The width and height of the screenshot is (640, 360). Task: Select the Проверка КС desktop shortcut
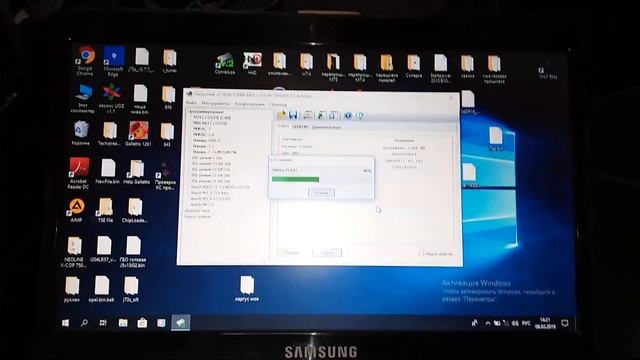[165, 176]
